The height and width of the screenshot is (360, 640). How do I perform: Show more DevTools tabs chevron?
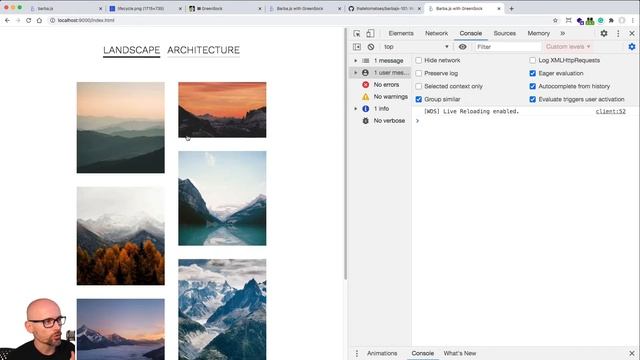pos(562,33)
